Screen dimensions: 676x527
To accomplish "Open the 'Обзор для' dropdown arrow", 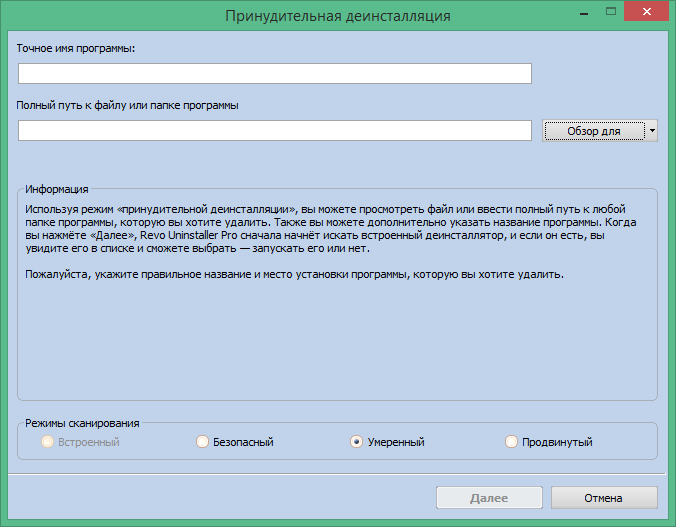I will click(652, 131).
